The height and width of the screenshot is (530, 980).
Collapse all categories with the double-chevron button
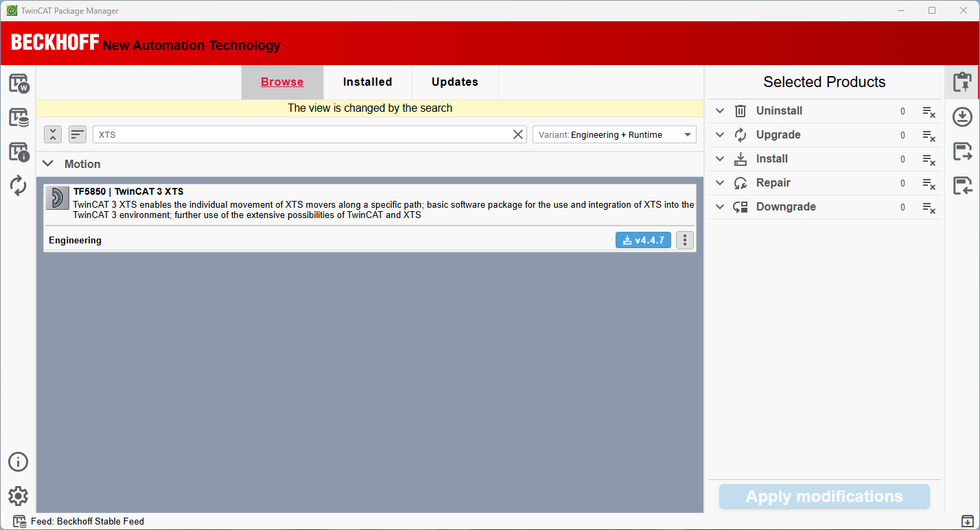tap(53, 134)
